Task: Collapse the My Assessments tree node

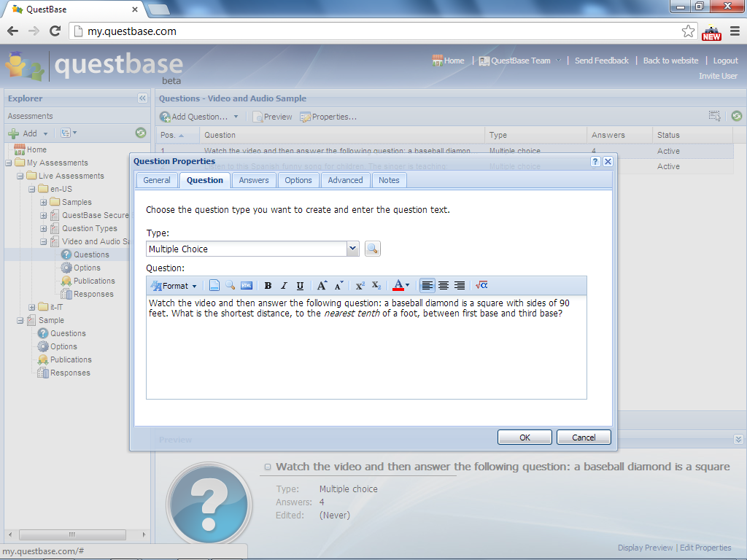Action: (x=9, y=163)
